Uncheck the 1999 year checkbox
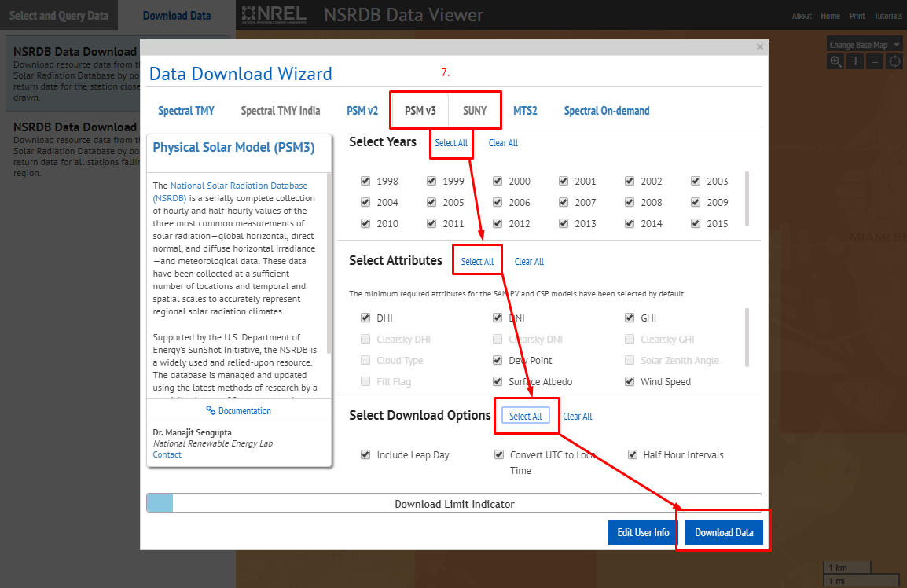907x588 pixels. coord(431,181)
